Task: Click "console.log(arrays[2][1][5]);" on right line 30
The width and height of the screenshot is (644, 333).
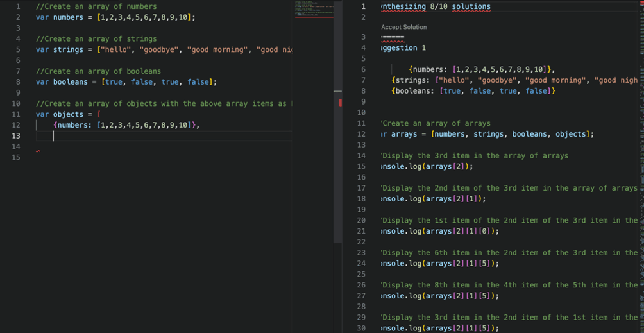Action: click(440, 328)
